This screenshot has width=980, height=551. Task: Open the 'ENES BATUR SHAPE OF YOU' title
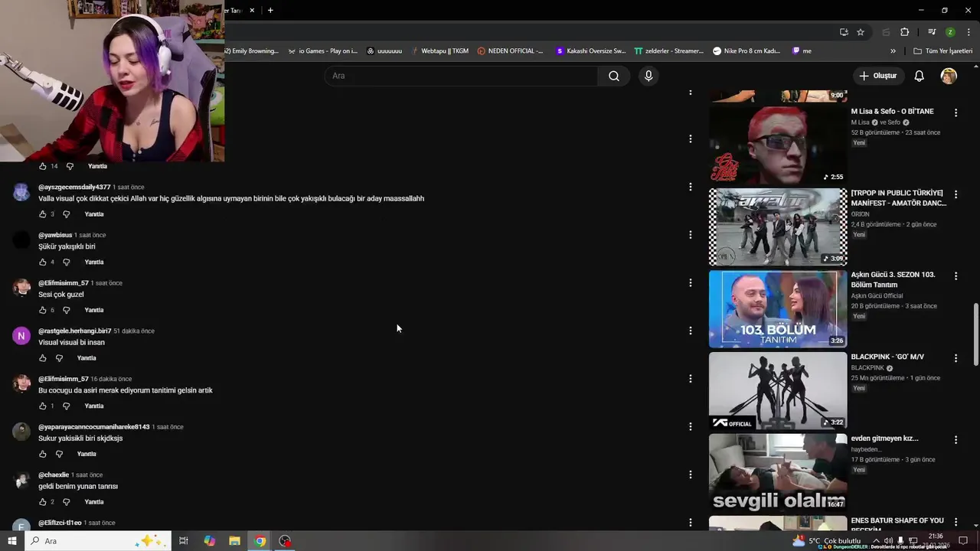tap(897, 524)
